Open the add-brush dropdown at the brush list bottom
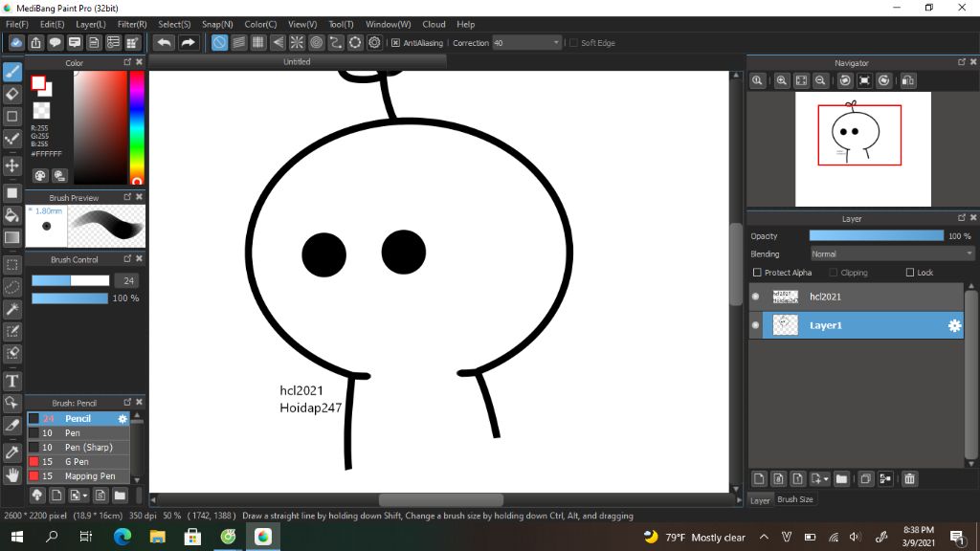The image size is (980, 551). click(x=85, y=496)
